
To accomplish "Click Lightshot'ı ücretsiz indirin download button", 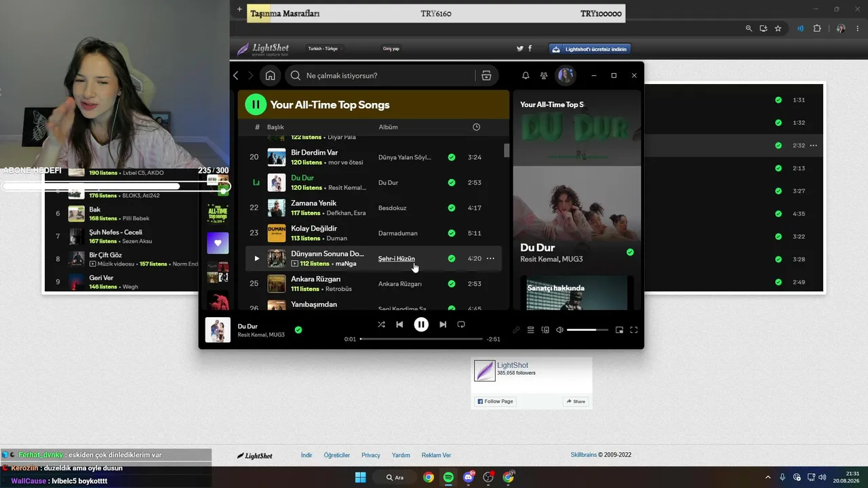I will point(590,49).
